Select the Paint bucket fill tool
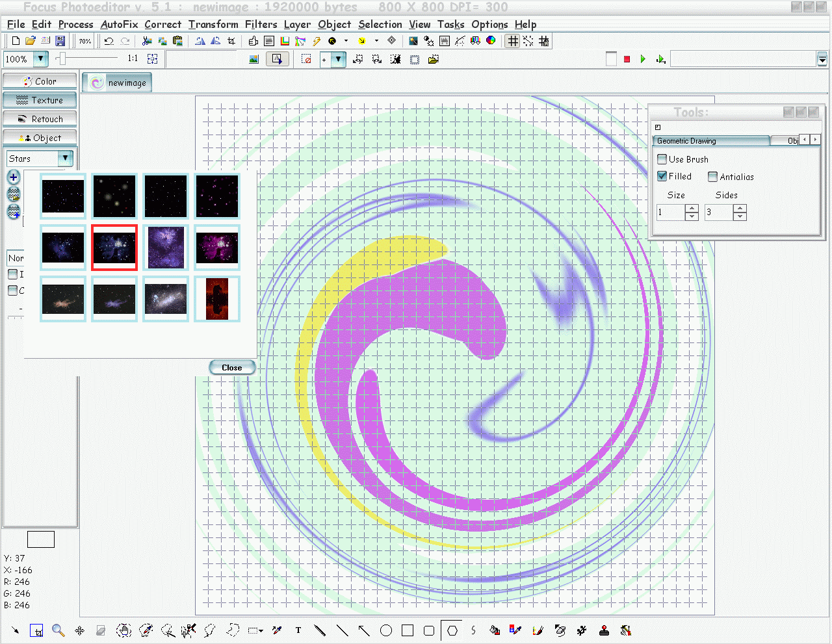This screenshot has width=832, height=644. (x=495, y=630)
